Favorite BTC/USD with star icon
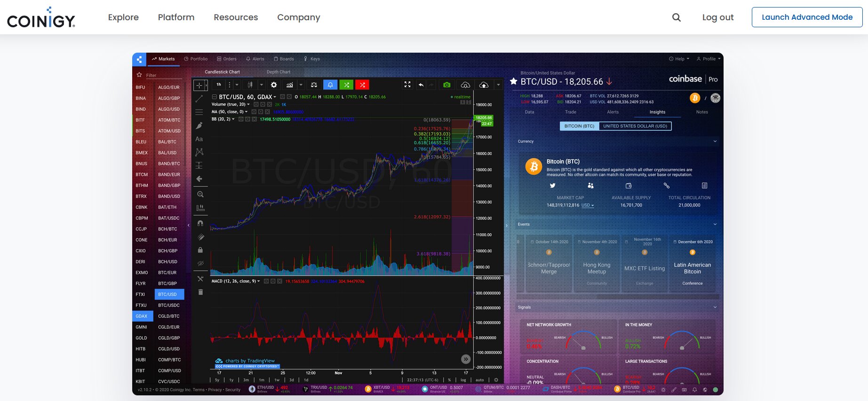Image resolution: width=868 pixels, height=401 pixels. pos(514,81)
